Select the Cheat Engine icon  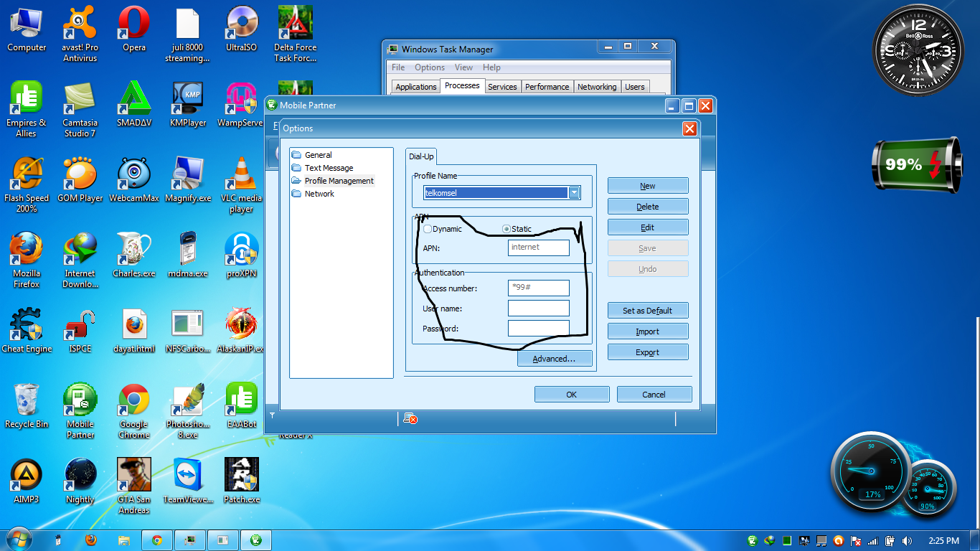pos(27,331)
